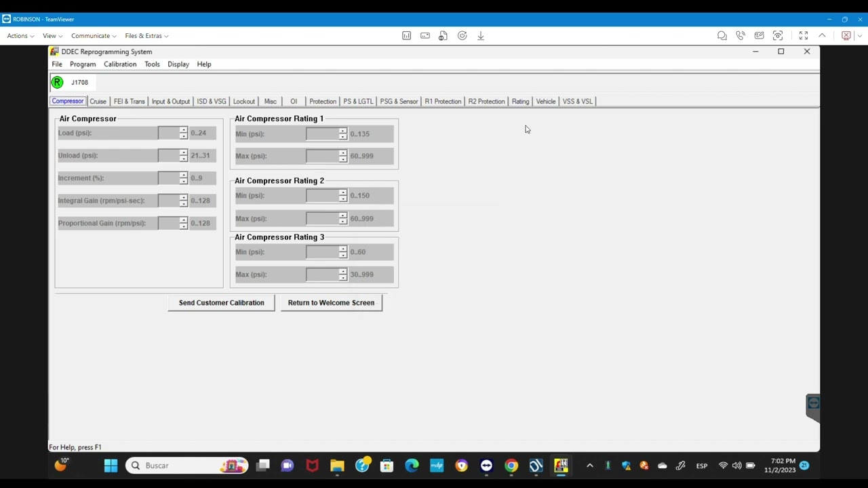Open the TeamViewer whiteboard annotation icon

pos(759,36)
